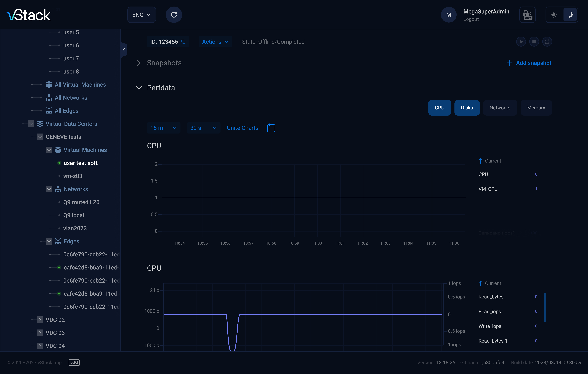Click Unite Charts
The width and height of the screenshot is (588, 374).
[x=242, y=128]
